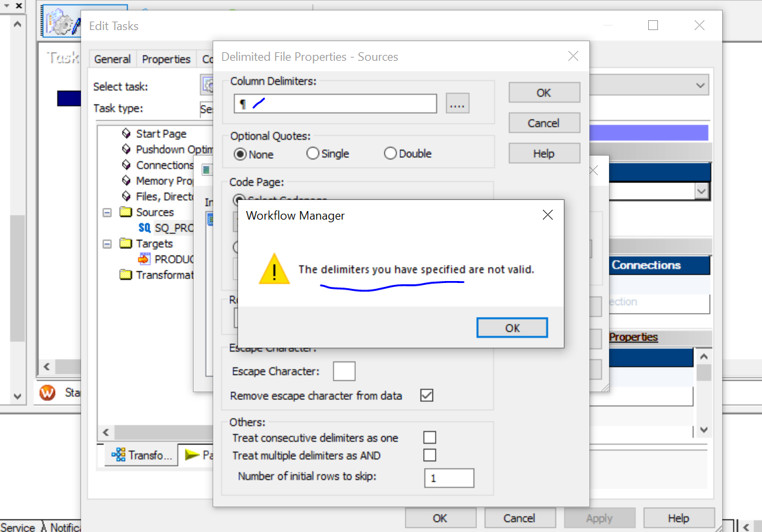Click the Connections diamond icon in tree
762x532 pixels.
click(126, 165)
